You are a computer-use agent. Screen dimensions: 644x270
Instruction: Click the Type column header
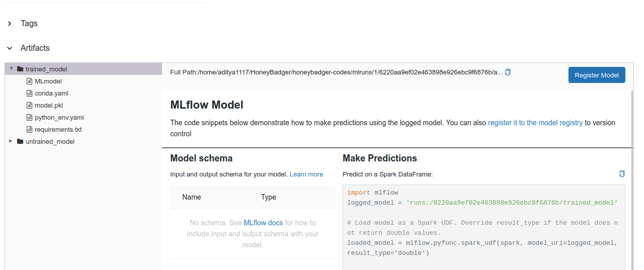(x=268, y=197)
